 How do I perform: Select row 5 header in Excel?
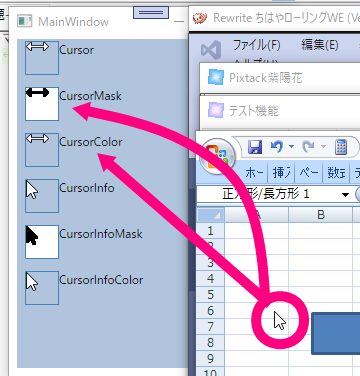point(210,295)
